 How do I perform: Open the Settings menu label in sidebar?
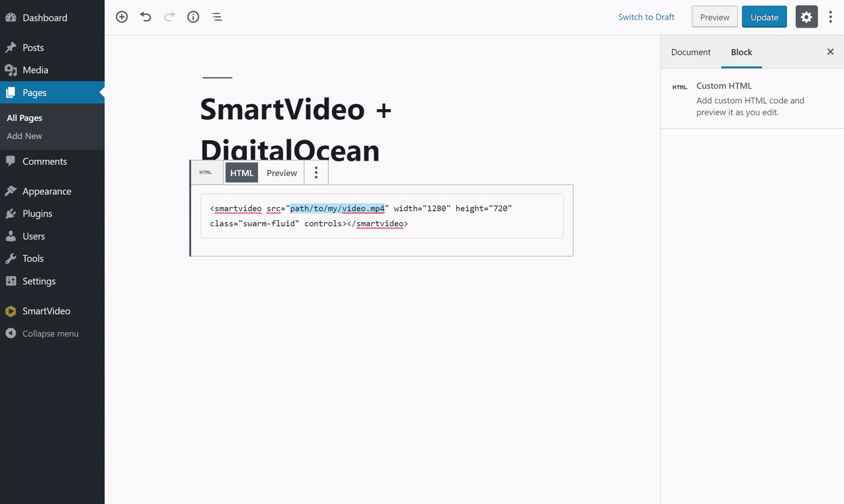pos(39,281)
